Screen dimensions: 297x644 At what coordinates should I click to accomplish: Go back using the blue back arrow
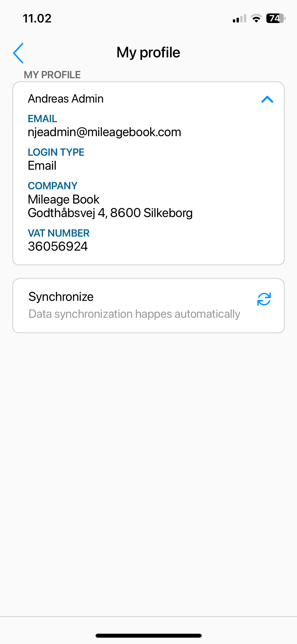click(18, 53)
